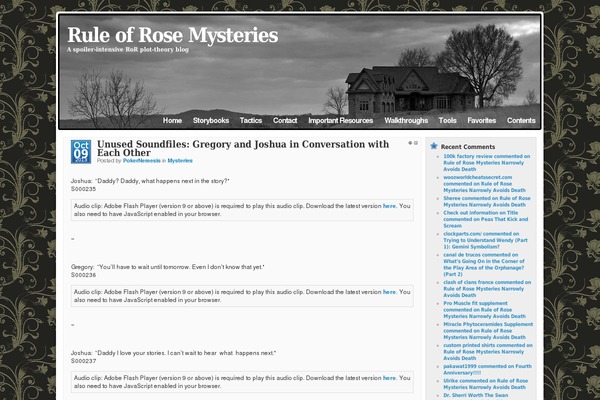Click the haunted house header image
This screenshot has width=600, height=400.
point(300,72)
